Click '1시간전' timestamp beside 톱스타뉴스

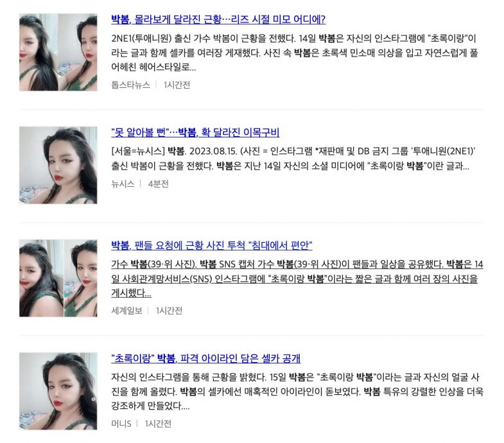(177, 85)
